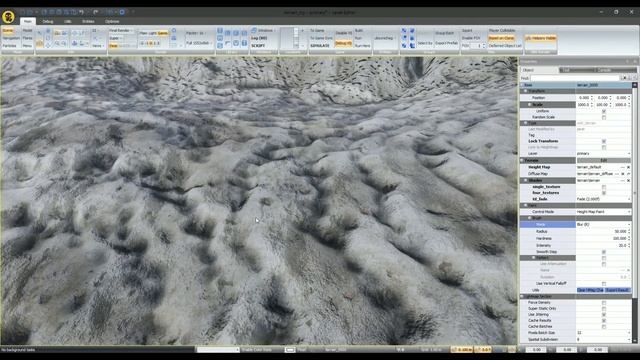640x360 pixels.
Task: Open the Utils ribbon tab
Action: 67,21
